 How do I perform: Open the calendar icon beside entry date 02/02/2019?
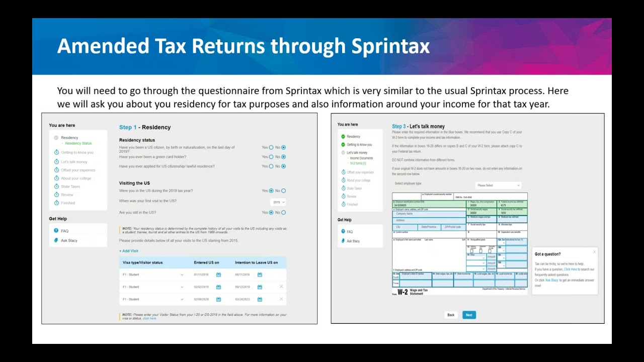[x=218, y=287]
